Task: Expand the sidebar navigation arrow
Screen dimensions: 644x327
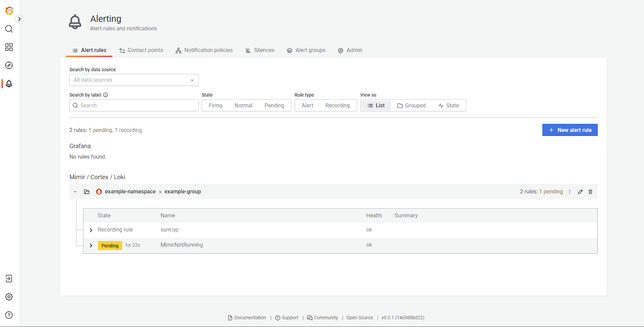Action: tap(19, 19)
